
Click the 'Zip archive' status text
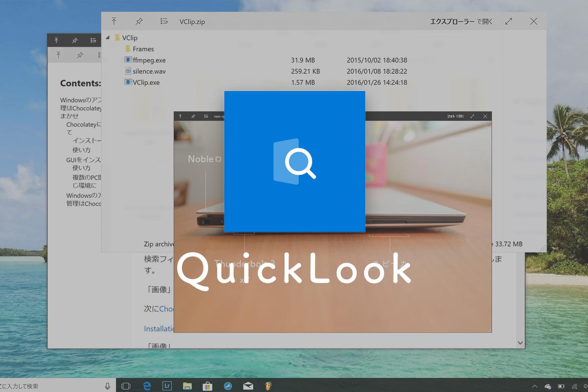(159, 244)
